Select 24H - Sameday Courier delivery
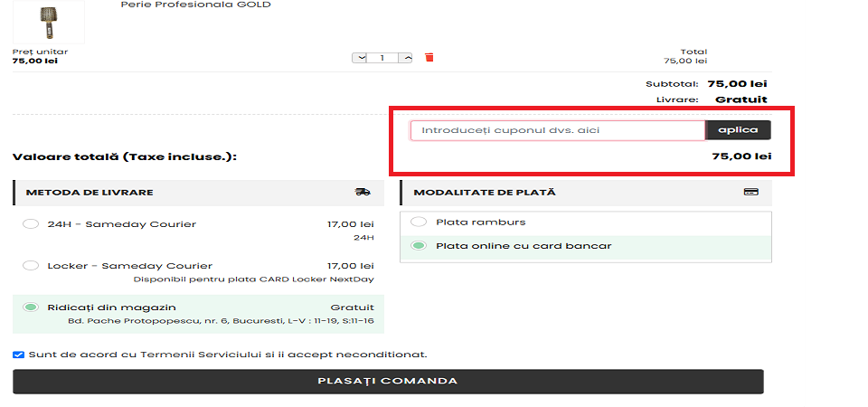This screenshot has height=407, width=868. tap(31, 224)
